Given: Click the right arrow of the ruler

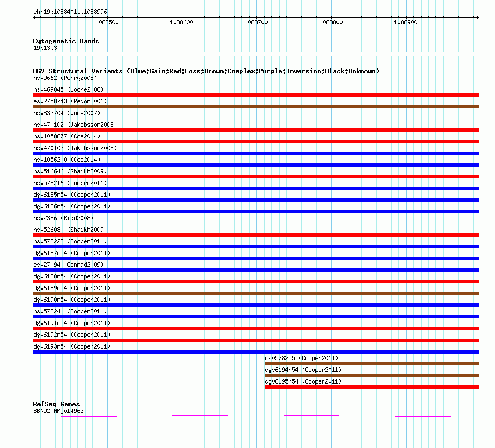Looking at the screenshot, I should [477, 17].
